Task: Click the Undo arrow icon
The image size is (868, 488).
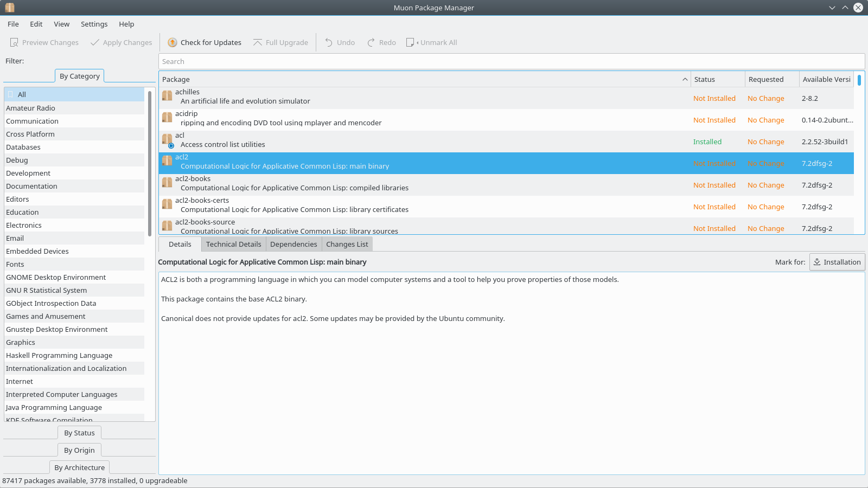Action: pos(329,42)
